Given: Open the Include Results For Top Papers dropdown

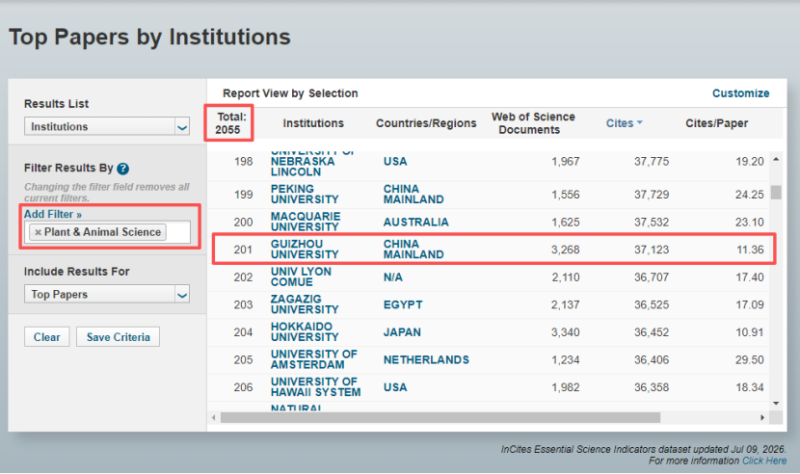Looking at the screenshot, I should tap(107, 294).
